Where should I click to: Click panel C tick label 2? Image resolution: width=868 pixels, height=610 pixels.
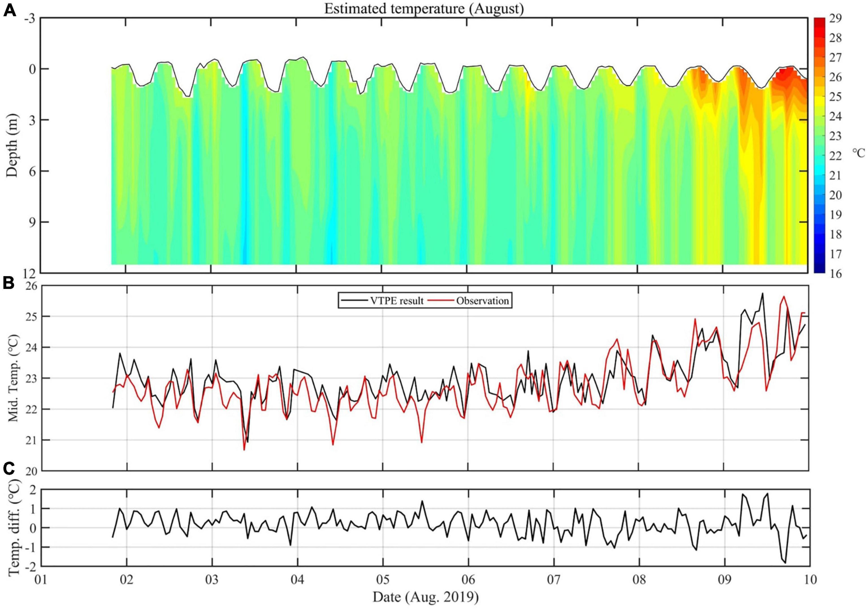click(33, 490)
